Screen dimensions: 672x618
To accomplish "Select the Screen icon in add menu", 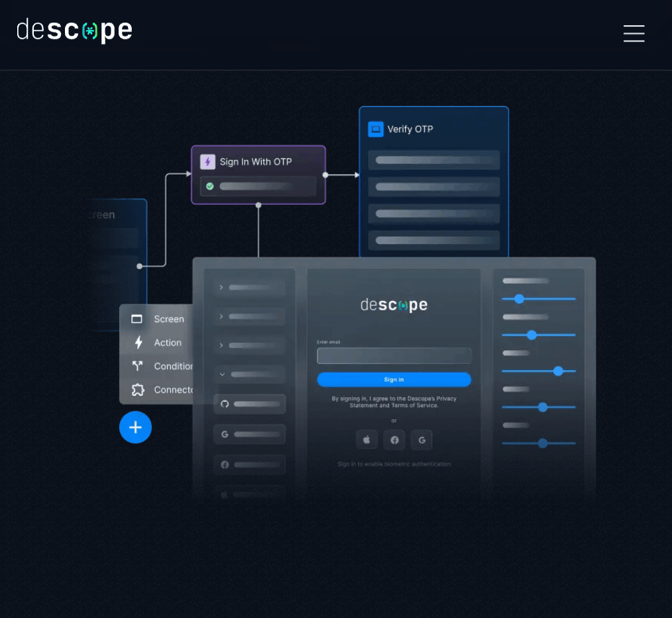I will point(137,319).
